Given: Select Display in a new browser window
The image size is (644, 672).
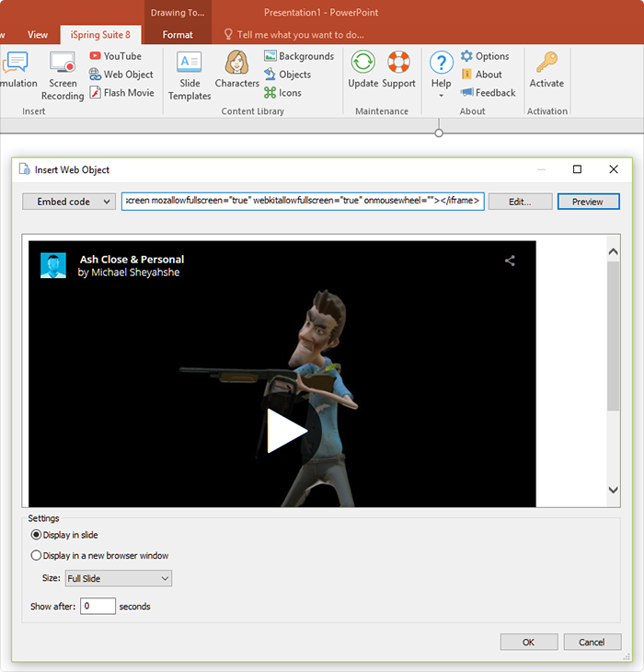Looking at the screenshot, I should point(99,555).
